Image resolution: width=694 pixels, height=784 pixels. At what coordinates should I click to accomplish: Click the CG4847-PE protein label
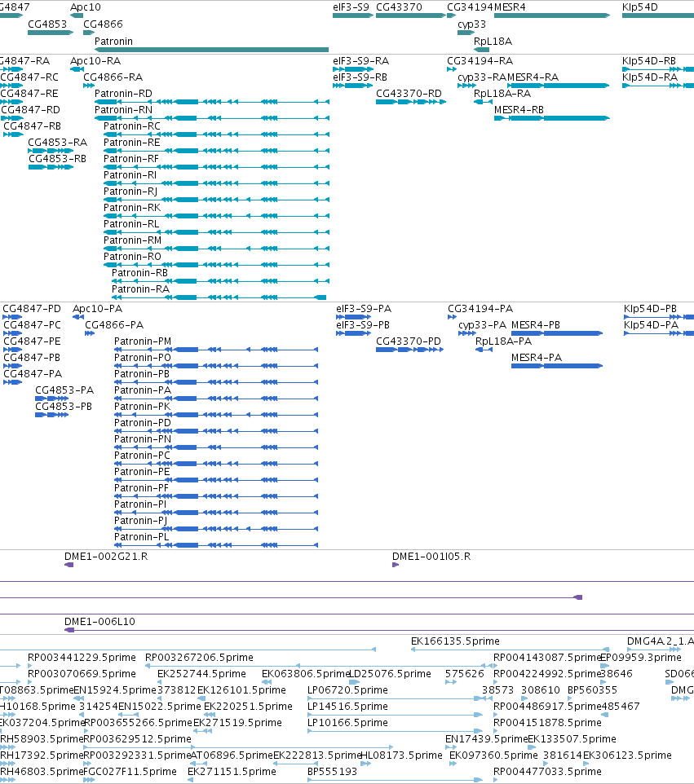coord(32,341)
